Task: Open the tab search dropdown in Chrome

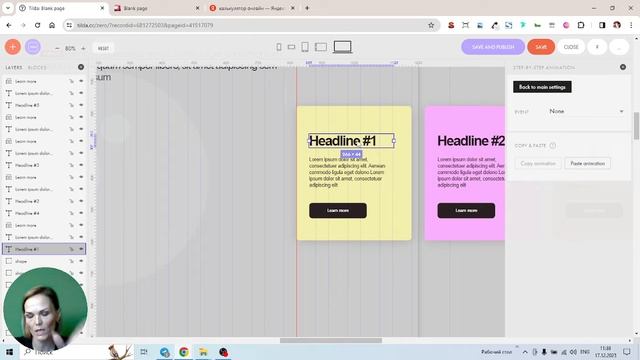Action: click(7, 8)
